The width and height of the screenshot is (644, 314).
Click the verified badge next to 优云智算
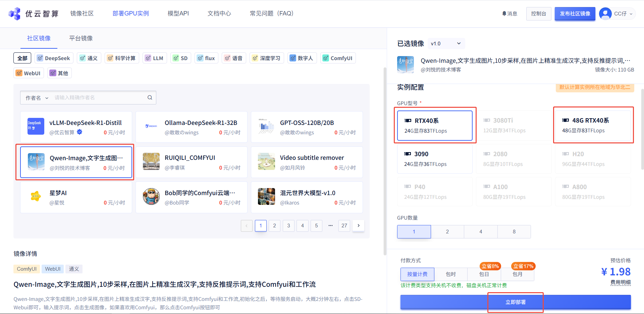coord(79,132)
